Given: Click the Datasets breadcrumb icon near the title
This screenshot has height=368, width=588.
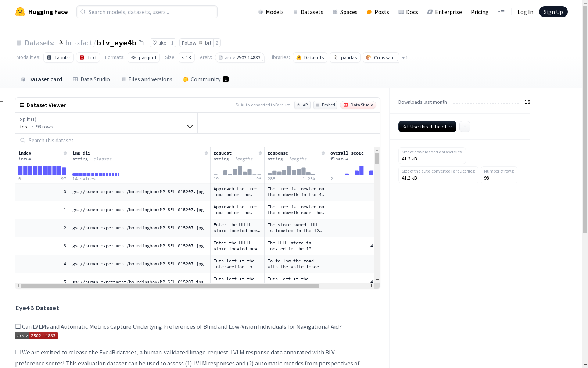Looking at the screenshot, I should [x=19, y=43].
